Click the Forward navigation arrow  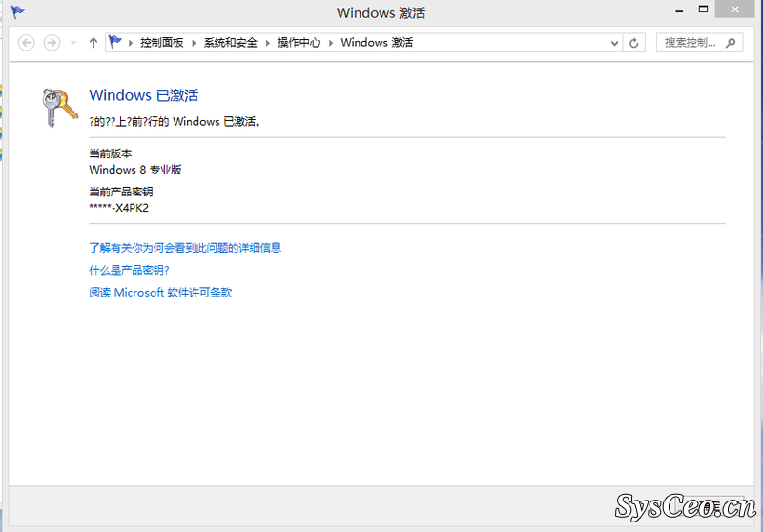[52, 43]
